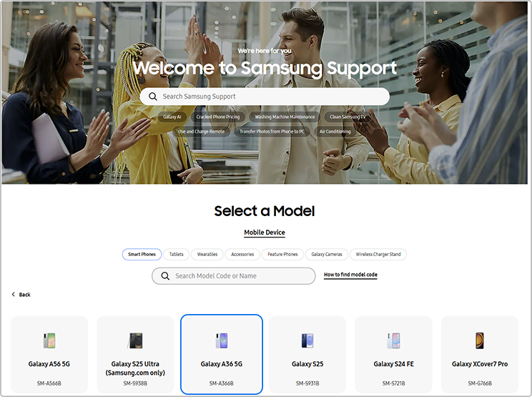Open the Galaxy Cameras category tab
This screenshot has height=397, width=532.
[x=327, y=254]
